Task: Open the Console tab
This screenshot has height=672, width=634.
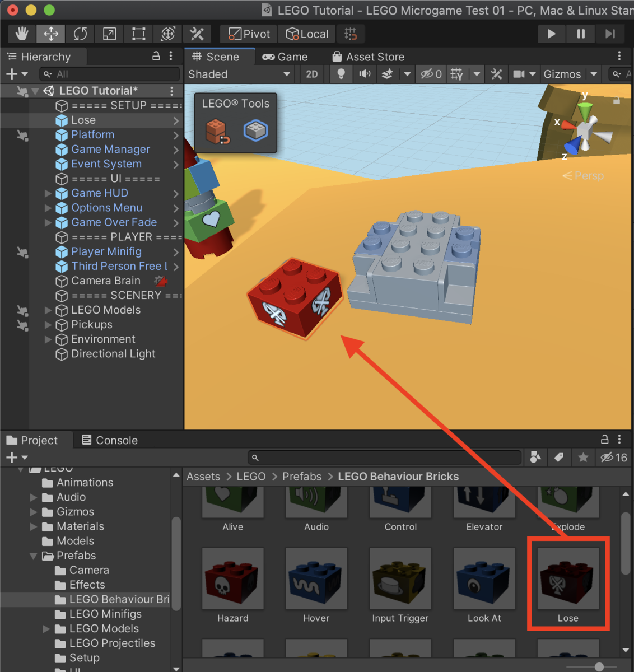Action: [110, 440]
